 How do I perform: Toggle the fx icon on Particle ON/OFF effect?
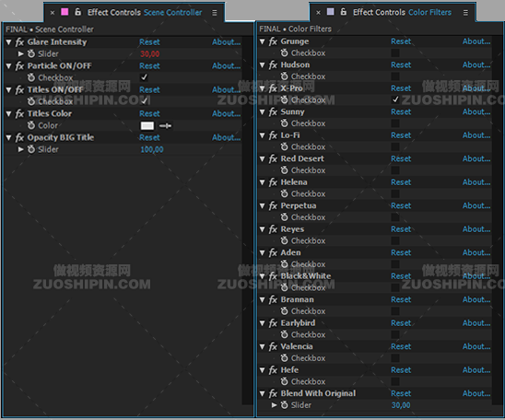tap(19, 66)
